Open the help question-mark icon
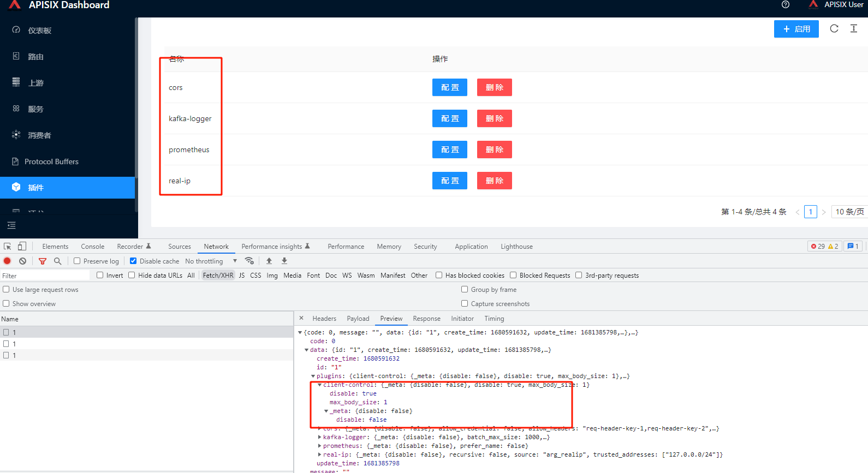The image size is (868, 473). click(x=786, y=4)
